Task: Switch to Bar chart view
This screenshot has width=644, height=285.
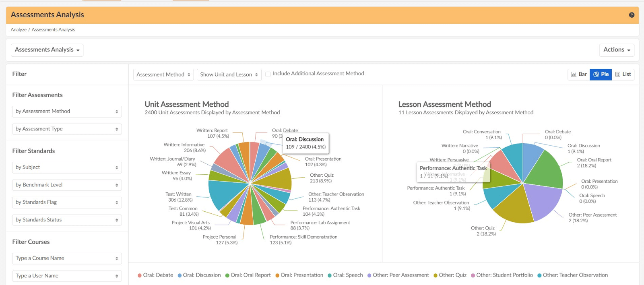Action: coord(579,74)
